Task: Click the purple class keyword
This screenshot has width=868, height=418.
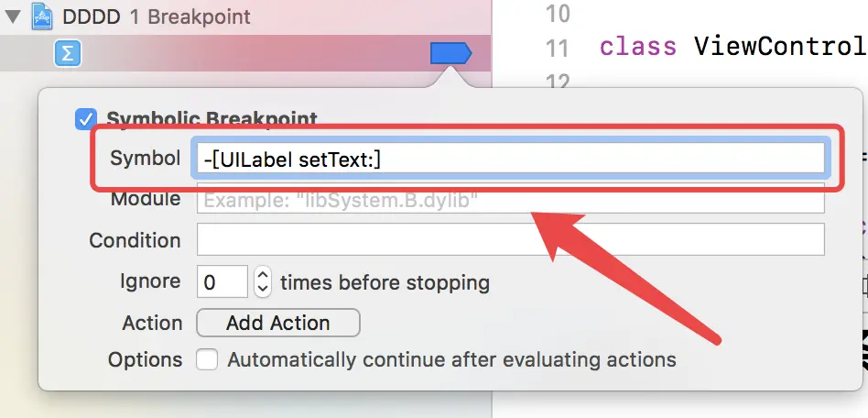Action: click(x=637, y=47)
